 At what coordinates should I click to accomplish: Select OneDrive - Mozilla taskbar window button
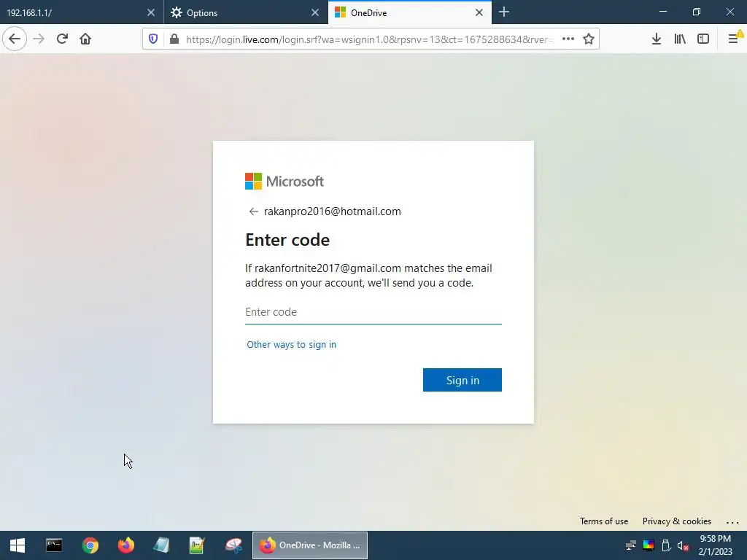pos(309,545)
